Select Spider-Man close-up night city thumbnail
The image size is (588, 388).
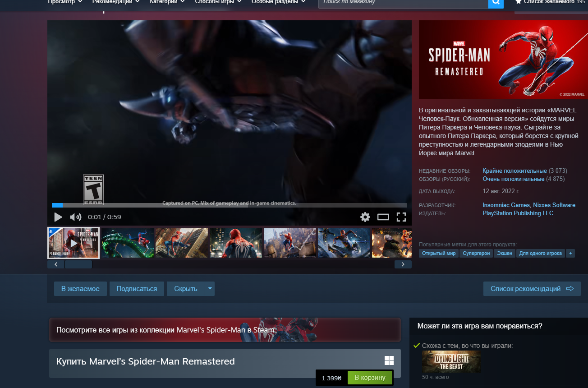236,243
